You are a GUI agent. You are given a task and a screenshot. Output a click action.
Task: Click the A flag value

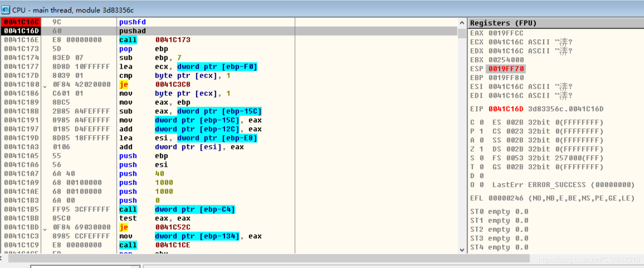pos(481,140)
